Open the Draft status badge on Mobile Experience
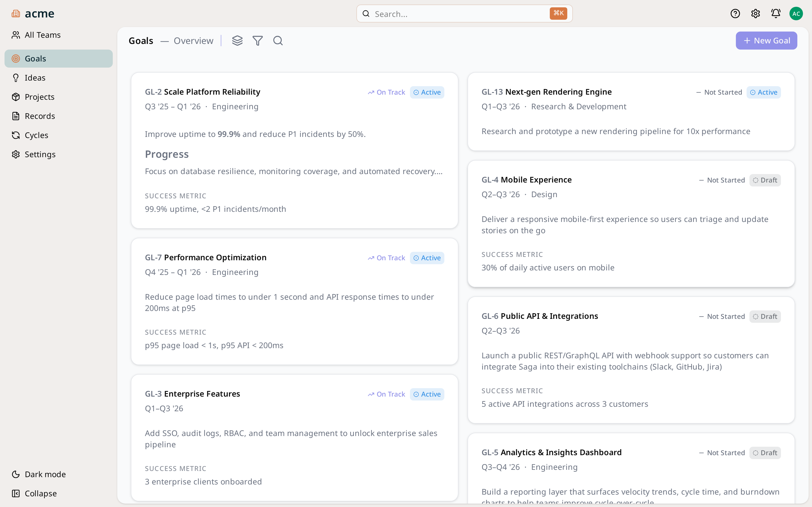Viewport: 812px width, 507px height. pos(765,180)
